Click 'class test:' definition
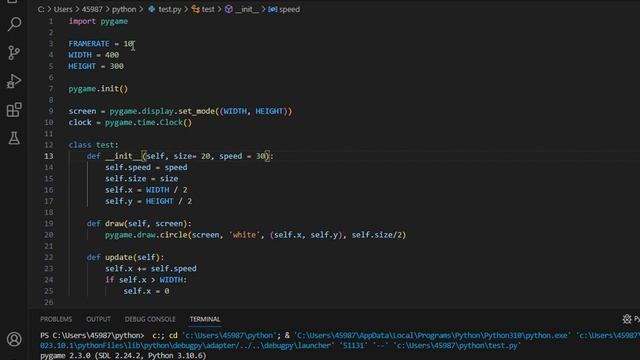This screenshot has width=640, height=360. click(93, 145)
